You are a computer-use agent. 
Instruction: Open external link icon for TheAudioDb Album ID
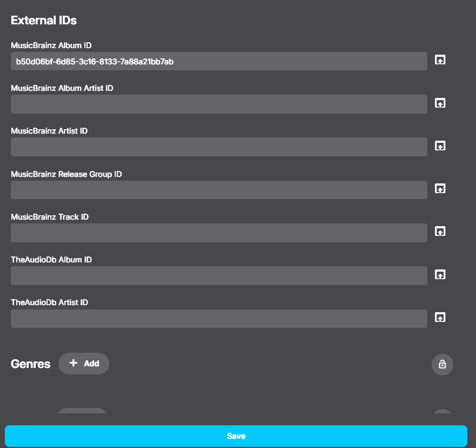[440, 274]
